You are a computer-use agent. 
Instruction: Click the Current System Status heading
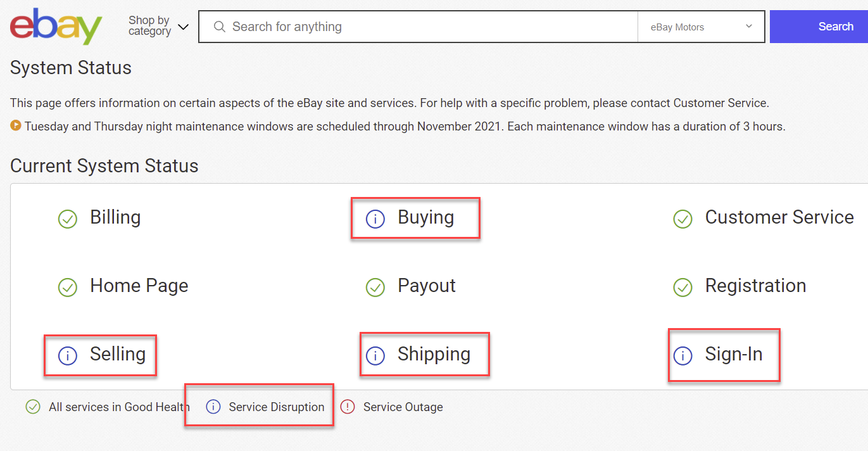[104, 166]
